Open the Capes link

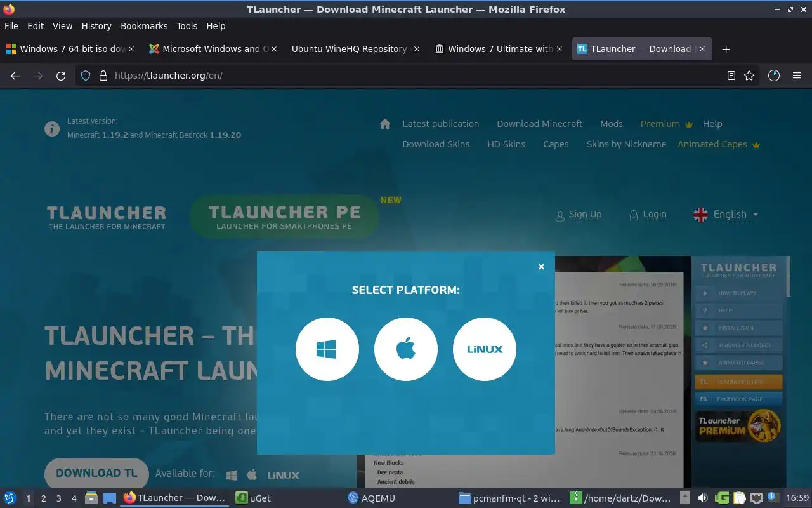[x=556, y=144]
